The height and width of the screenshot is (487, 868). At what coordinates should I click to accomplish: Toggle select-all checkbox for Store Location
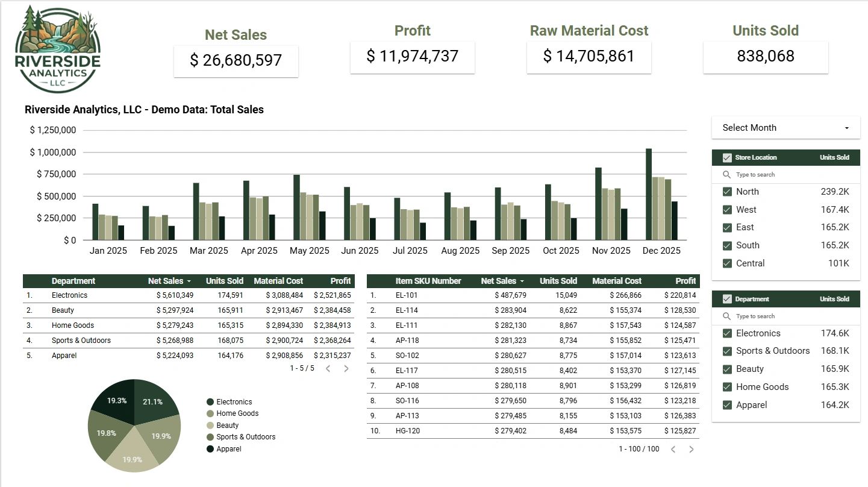click(727, 157)
